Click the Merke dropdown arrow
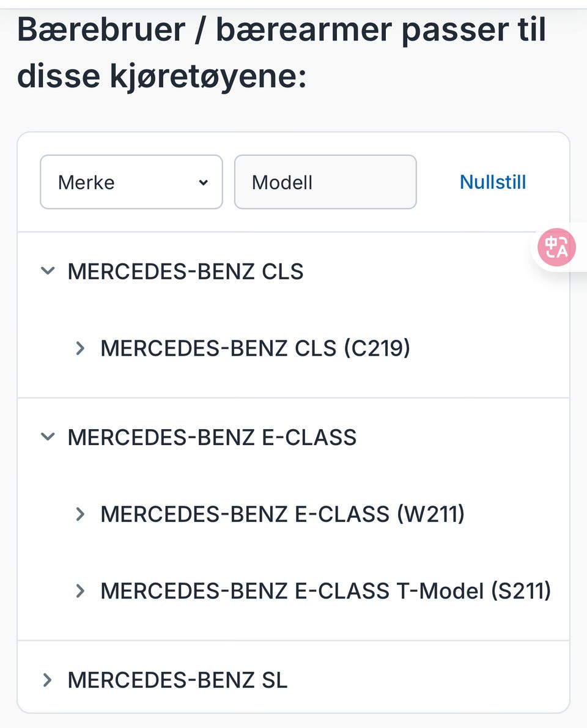587x728 pixels. [204, 182]
